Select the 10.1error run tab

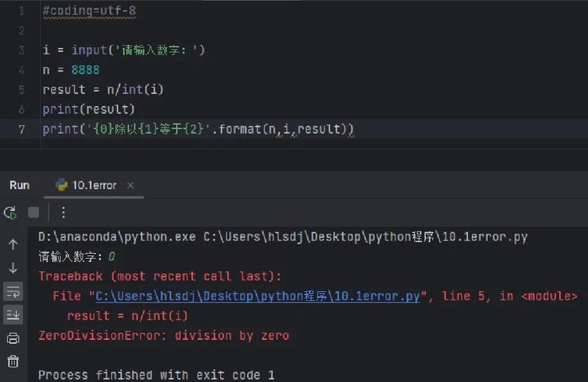tap(94, 186)
